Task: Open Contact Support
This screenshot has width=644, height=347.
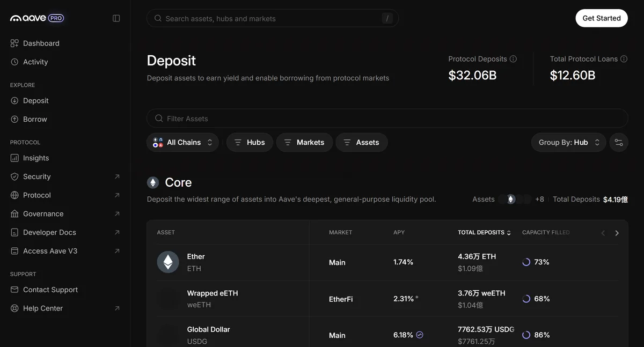Action: (44, 290)
